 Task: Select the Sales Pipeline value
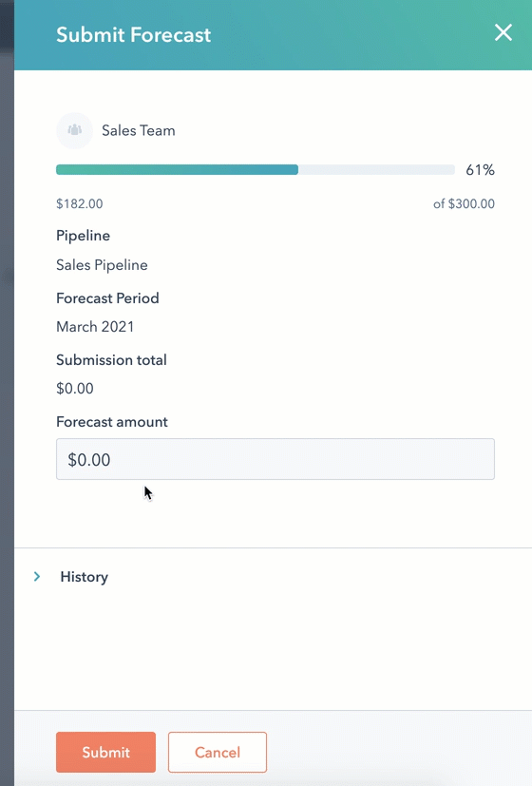[102, 265]
